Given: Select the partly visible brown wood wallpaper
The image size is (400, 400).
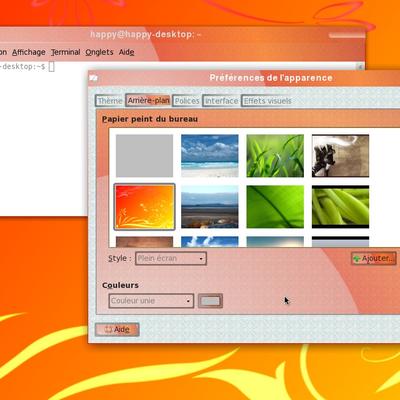Looking at the screenshot, I should [144, 242].
